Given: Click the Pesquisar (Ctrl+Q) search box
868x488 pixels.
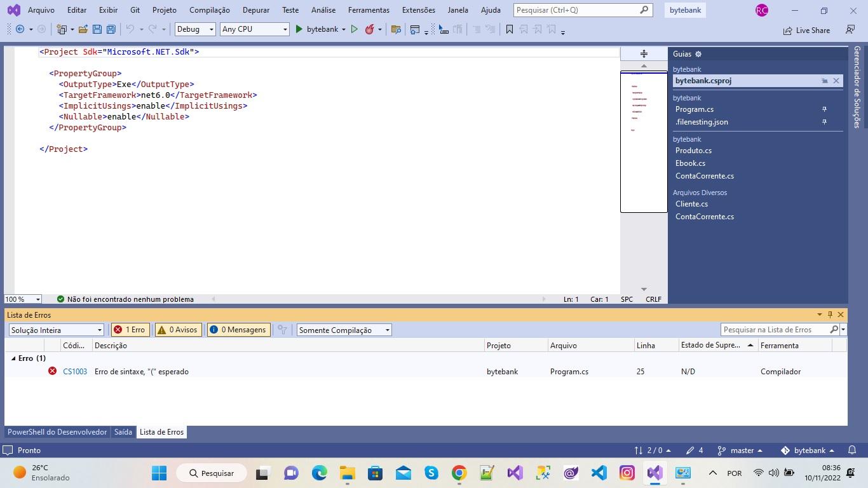Looking at the screenshot, I should pyautogui.click(x=583, y=10).
